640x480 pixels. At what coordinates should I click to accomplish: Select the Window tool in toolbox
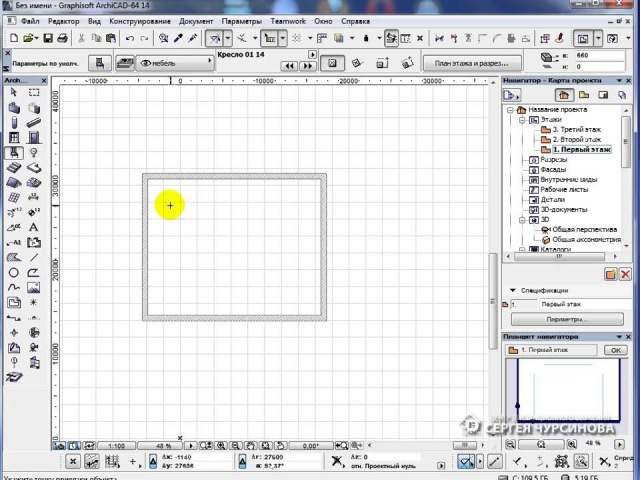pyautogui.click(x=14, y=138)
